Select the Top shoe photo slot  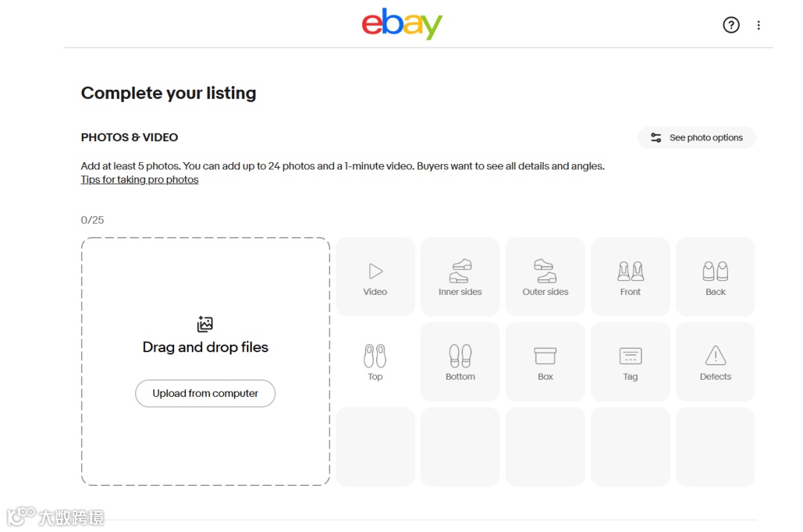tap(375, 362)
